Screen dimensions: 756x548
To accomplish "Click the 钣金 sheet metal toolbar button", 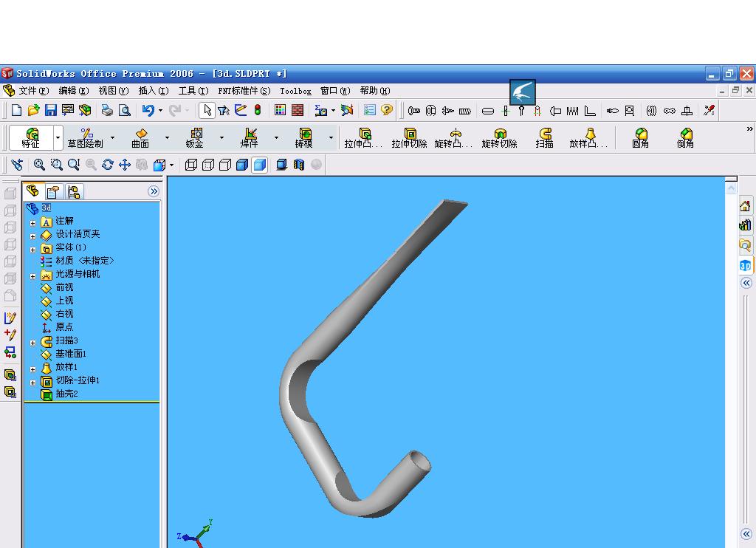I will coord(195,137).
